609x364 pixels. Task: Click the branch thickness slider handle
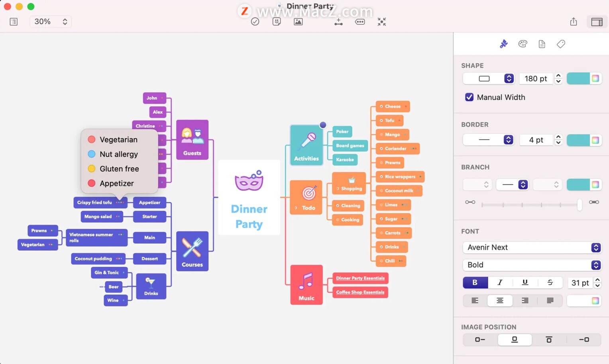pos(580,205)
